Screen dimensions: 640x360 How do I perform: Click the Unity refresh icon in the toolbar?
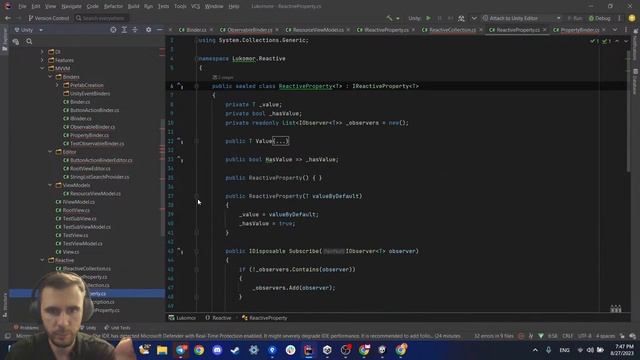click(461, 18)
